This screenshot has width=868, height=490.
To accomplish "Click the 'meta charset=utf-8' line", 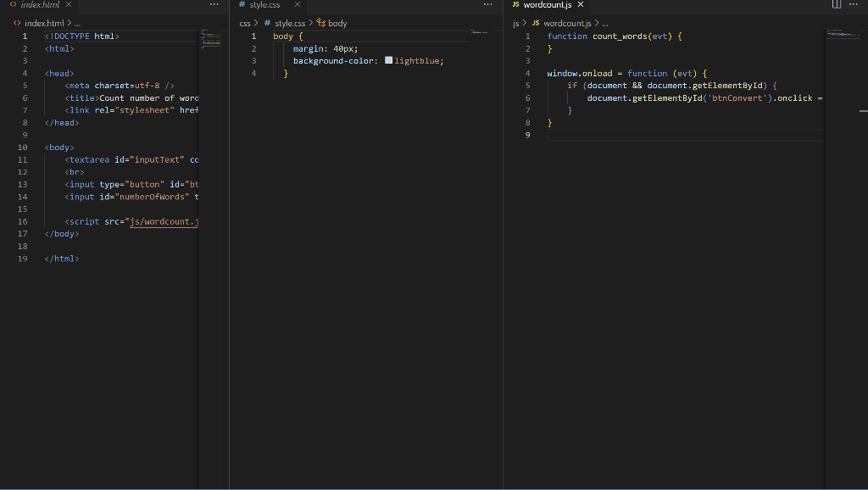I will pyautogui.click(x=120, y=86).
